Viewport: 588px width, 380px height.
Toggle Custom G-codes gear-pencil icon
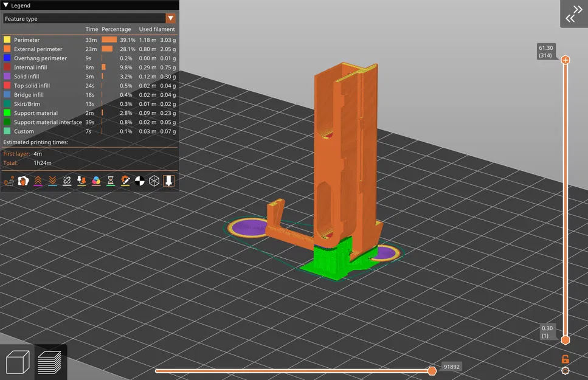point(125,181)
